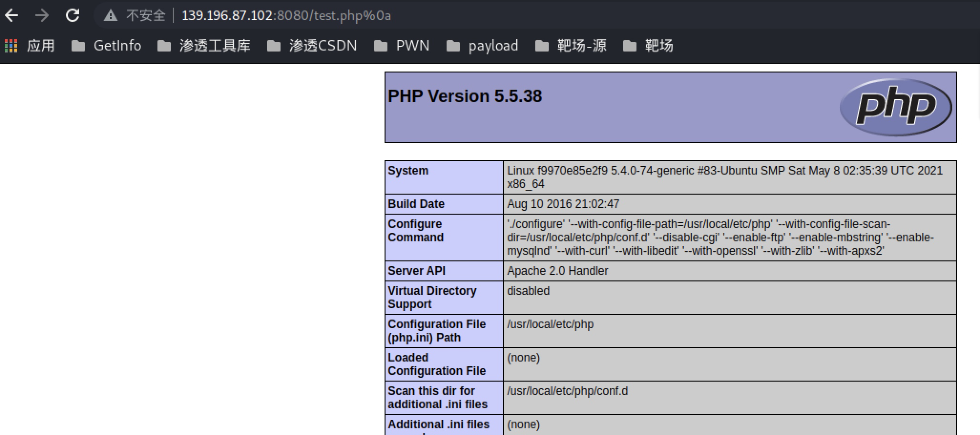Select the Server API label

point(417,271)
